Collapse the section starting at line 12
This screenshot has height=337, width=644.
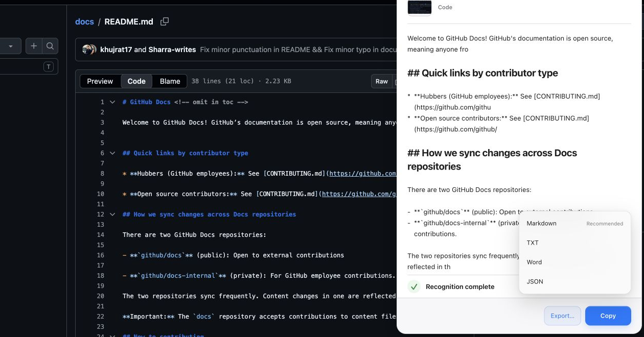coord(112,214)
